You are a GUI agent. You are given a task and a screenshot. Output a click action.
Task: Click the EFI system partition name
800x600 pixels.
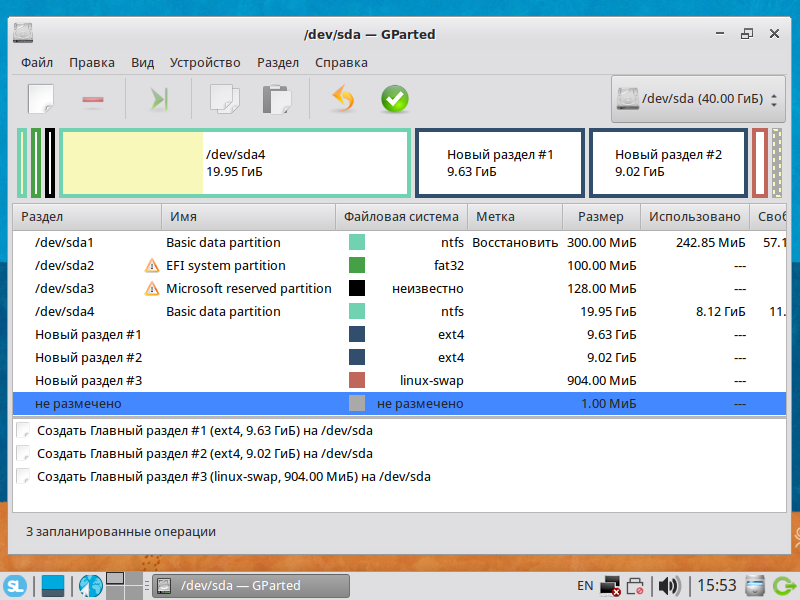point(226,265)
